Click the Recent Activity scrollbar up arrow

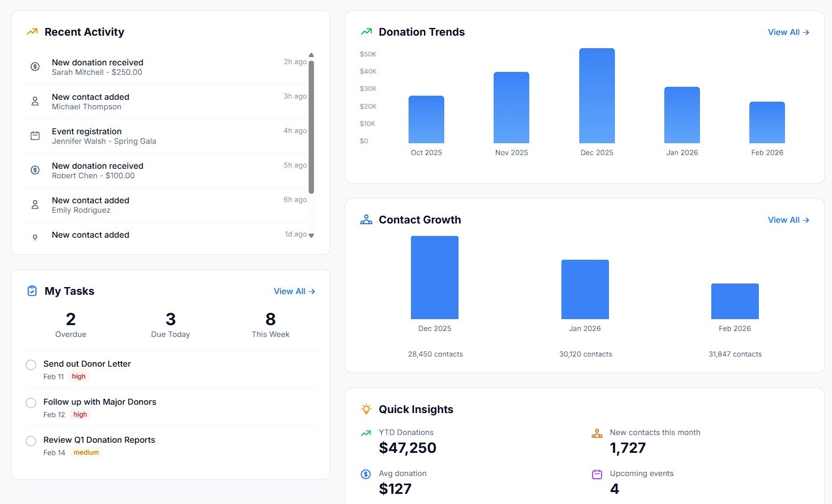(311, 55)
